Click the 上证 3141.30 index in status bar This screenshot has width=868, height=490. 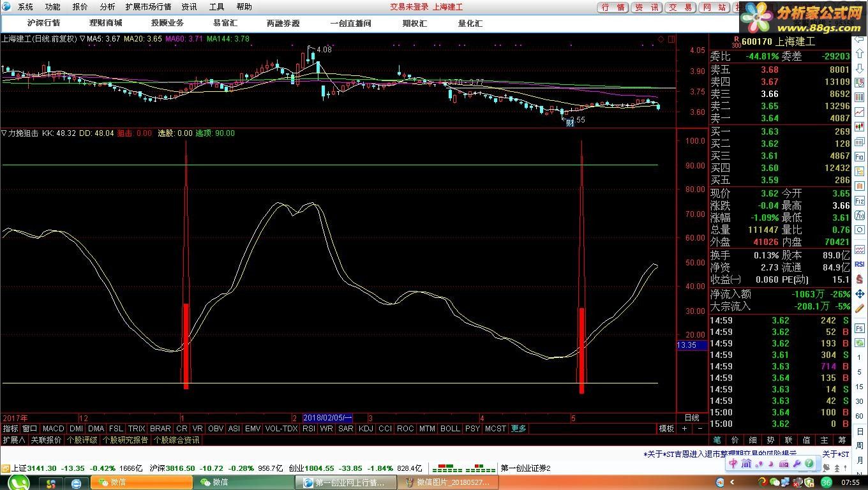pos(34,468)
